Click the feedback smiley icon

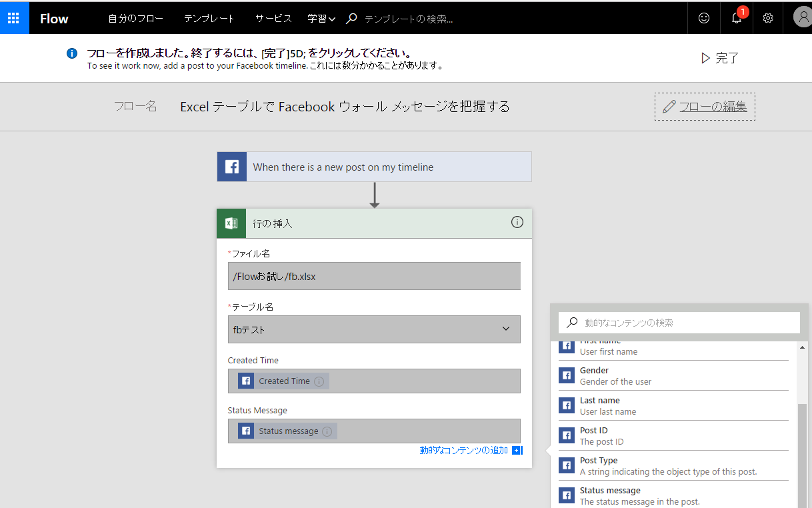coord(703,18)
